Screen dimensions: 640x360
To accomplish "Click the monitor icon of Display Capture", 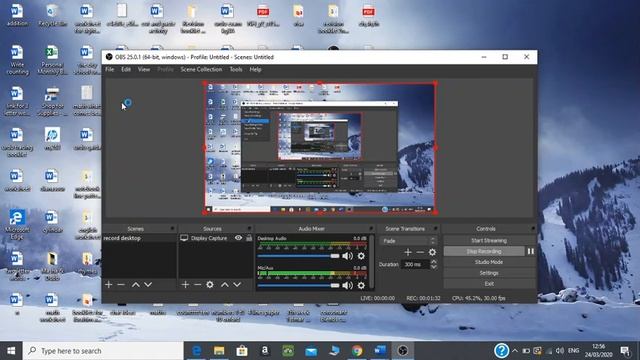I will point(184,238).
